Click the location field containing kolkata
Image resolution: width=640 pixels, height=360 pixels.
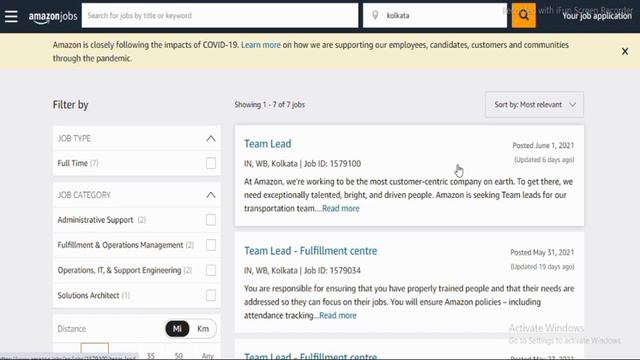(435, 16)
